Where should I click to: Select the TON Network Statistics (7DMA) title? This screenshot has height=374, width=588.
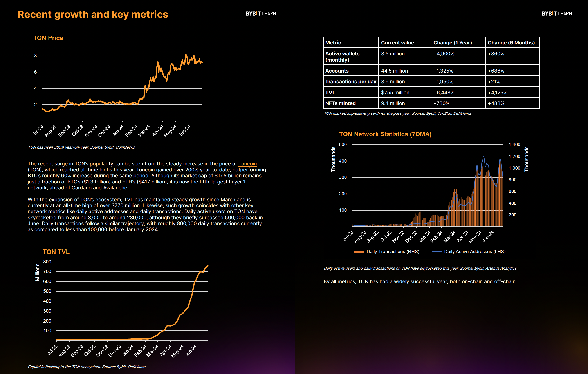tap(385, 134)
